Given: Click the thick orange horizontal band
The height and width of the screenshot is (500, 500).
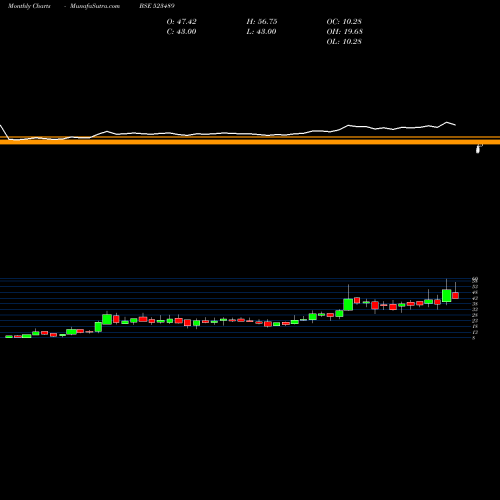Looking at the screenshot, I should (250, 142).
